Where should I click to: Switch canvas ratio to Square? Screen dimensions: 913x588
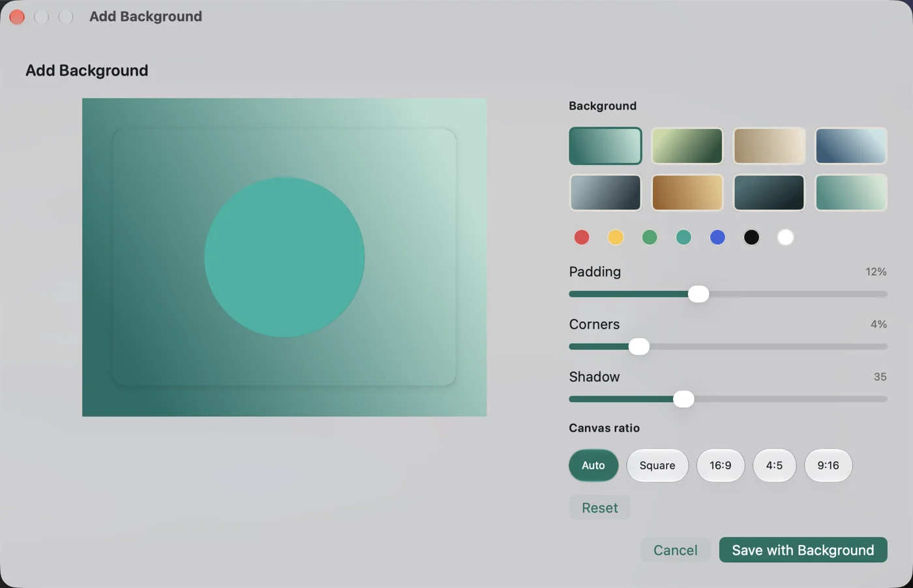tap(657, 465)
